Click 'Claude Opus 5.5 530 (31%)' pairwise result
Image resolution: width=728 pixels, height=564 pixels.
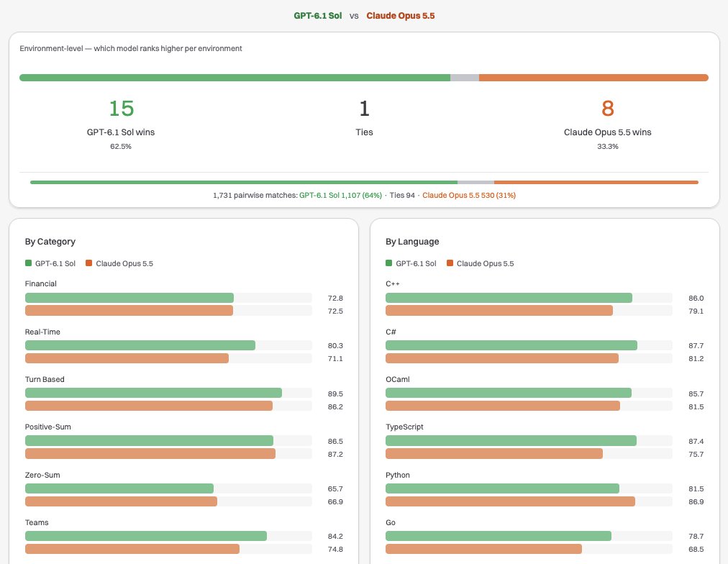[469, 196]
